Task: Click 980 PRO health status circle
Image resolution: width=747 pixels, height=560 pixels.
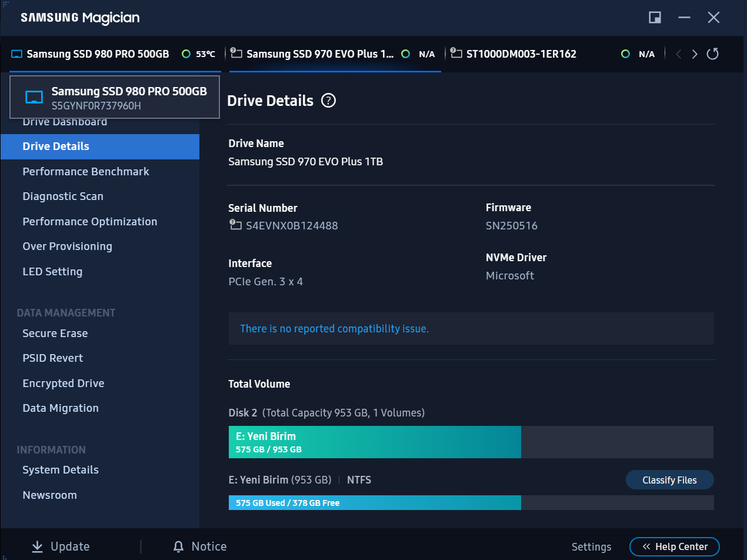Action: point(186,54)
